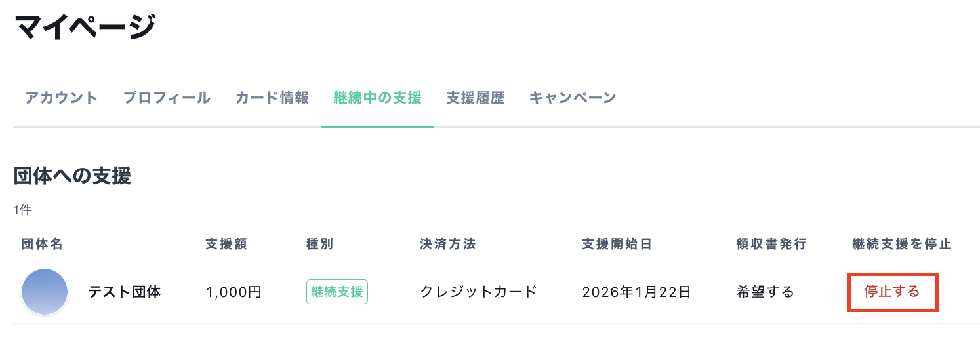Click the 決済方法 column header
The image size is (980, 337).
point(448,245)
